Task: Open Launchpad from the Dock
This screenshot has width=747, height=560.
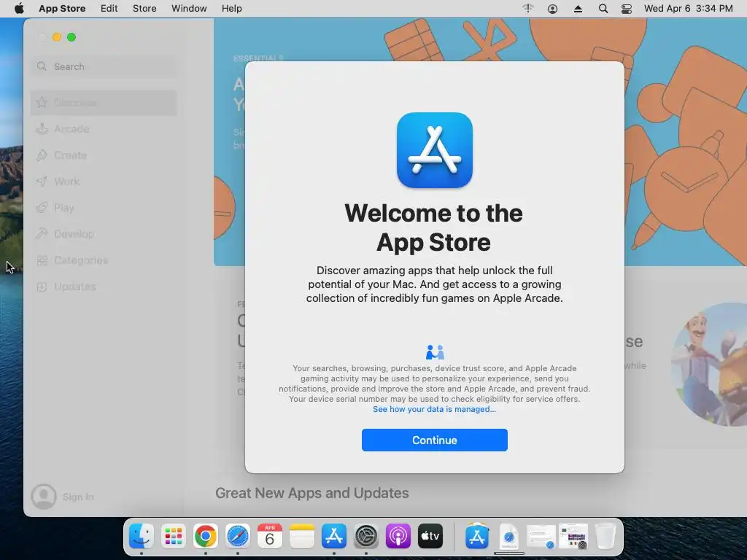Action: (174, 536)
